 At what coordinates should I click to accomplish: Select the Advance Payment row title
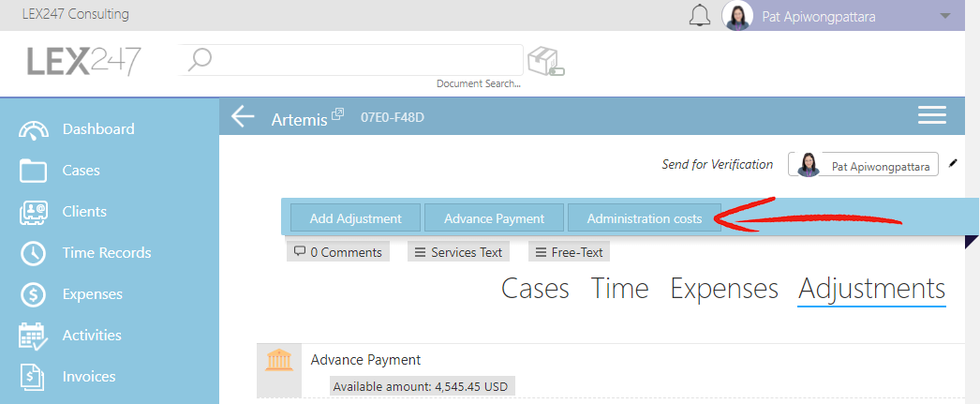pos(365,360)
